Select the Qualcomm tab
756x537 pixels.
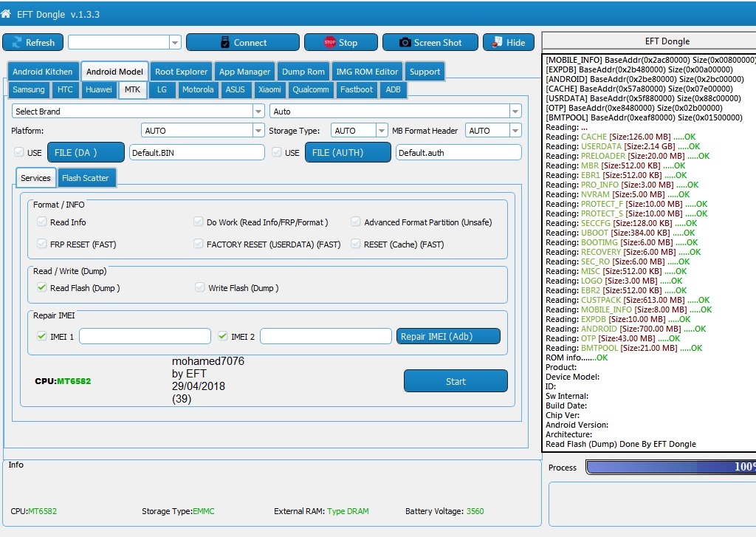point(311,89)
